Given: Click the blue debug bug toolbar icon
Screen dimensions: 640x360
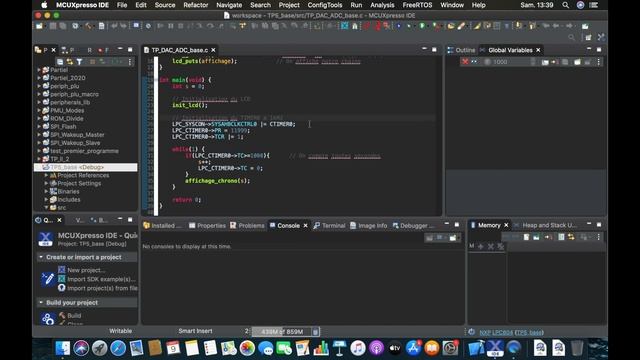Looking at the screenshot, I should (399, 26).
